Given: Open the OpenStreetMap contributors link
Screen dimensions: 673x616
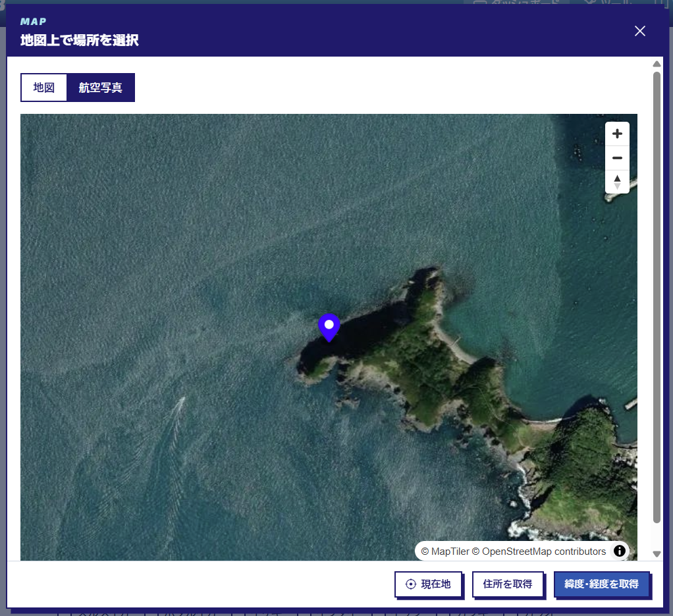Looking at the screenshot, I should [539, 552].
